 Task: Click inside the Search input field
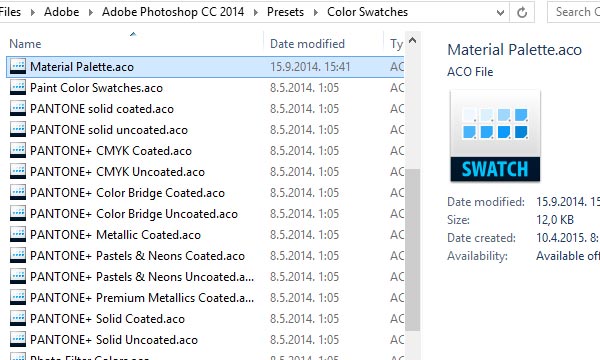[574, 12]
